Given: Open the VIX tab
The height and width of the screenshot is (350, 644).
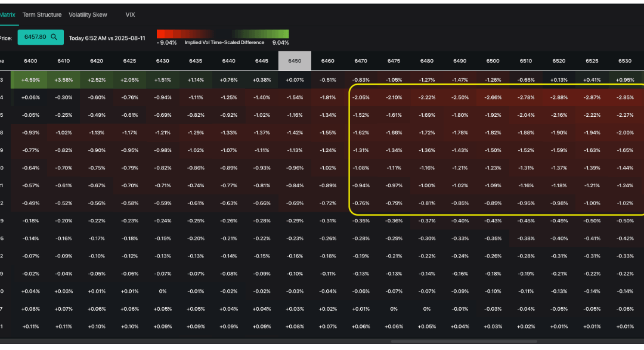Looking at the screenshot, I should coord(130,14).
